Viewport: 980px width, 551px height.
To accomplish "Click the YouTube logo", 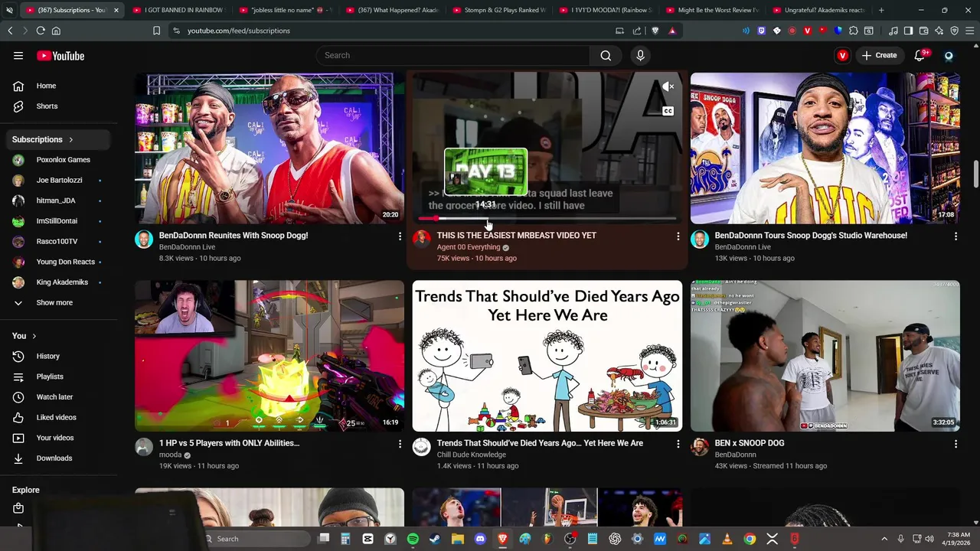I will point(60,56).
